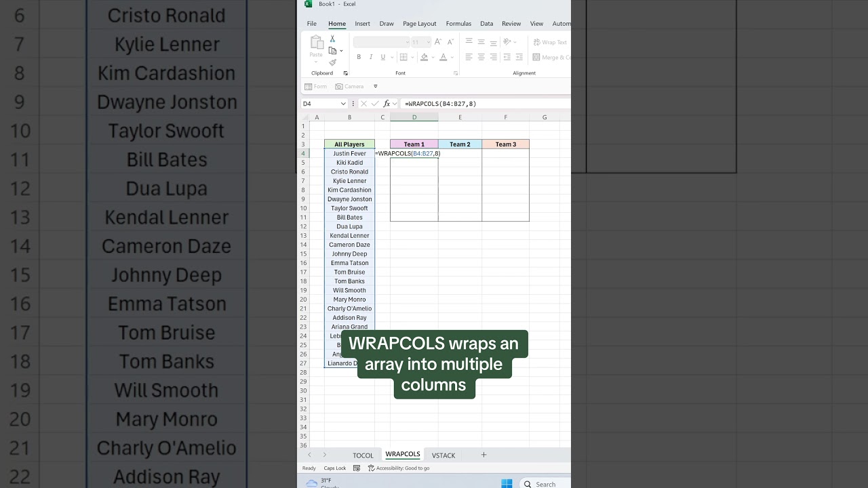
Task: Open borders dropdown arrow
Action: tap(412, 58)
